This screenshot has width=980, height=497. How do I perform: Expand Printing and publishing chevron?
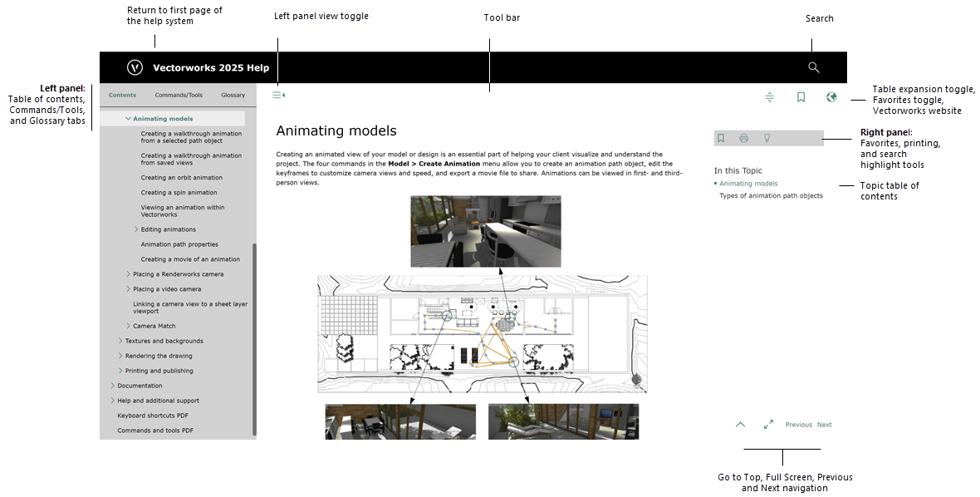pos(120,371)
